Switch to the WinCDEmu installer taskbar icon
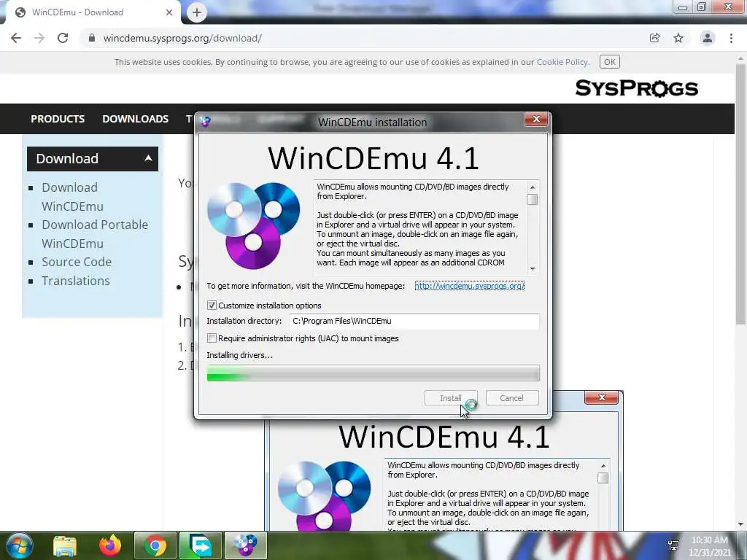 (x=245, y=545)
